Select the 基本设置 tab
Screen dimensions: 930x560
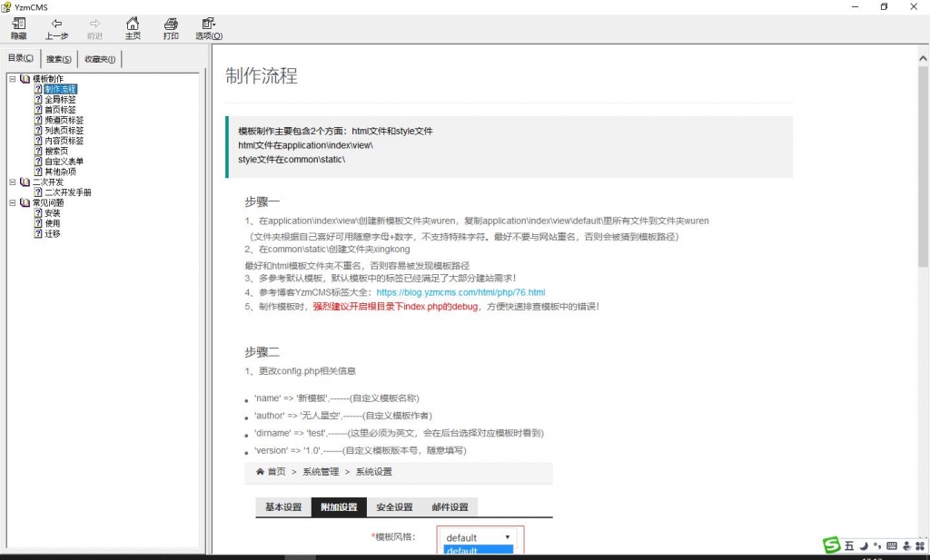pyautogui.click(x=283, y=507)
